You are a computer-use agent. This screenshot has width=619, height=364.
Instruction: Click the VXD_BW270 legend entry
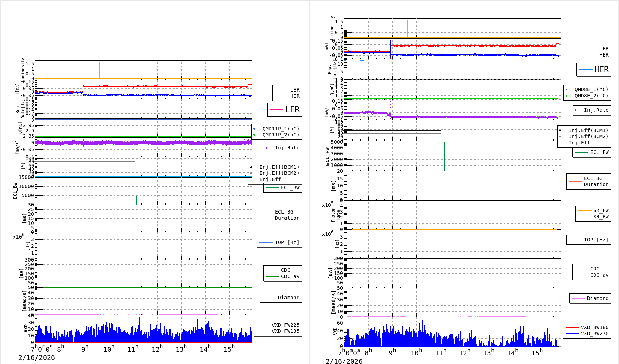tap(587, 333)
